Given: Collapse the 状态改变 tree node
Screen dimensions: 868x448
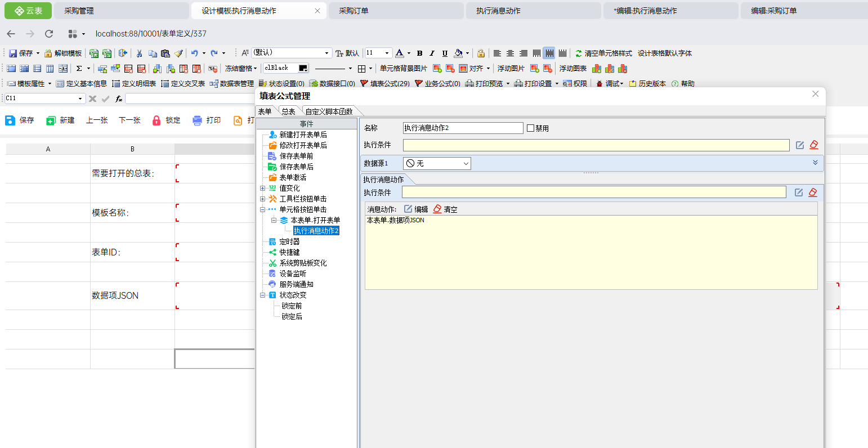Looking at the screenshot, I should tap(262, 295).
